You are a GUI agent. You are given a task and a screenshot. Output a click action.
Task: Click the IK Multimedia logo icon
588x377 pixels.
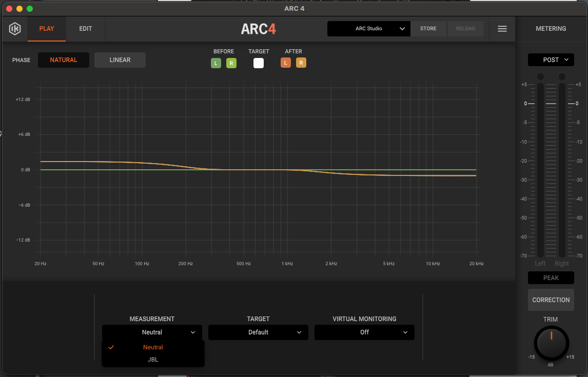coord(15,29)
